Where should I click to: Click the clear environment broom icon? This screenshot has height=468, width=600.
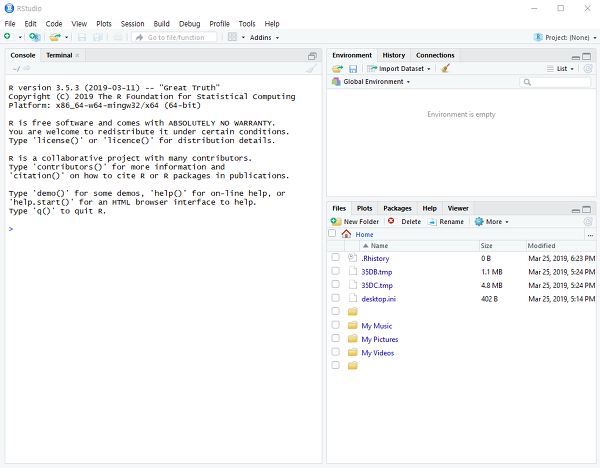tap(445, 68)
